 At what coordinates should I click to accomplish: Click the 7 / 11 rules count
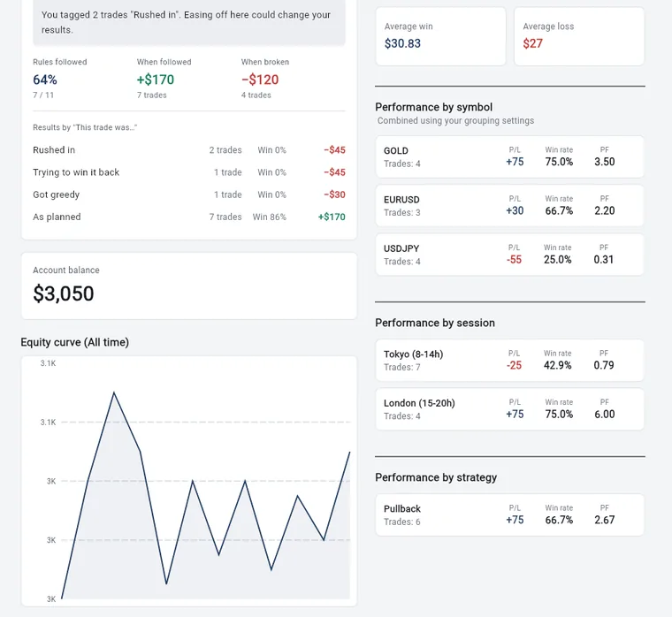(43, 95)
